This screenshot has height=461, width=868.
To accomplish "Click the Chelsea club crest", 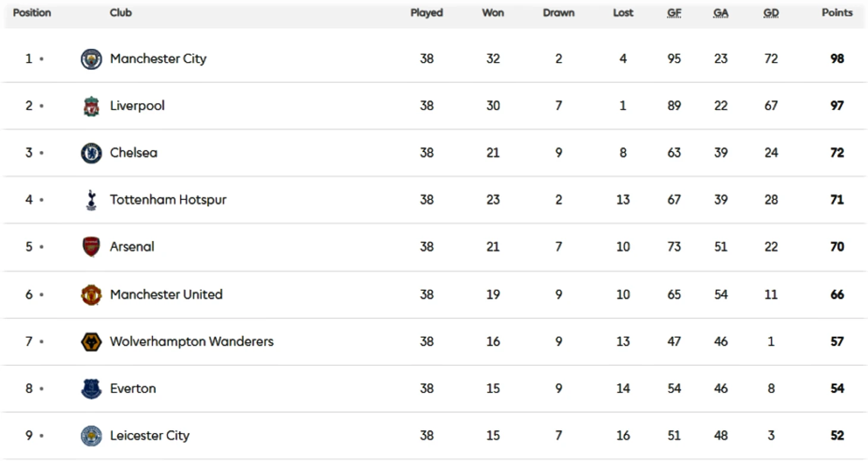I will pyautogui.click(x=91, y=153).
